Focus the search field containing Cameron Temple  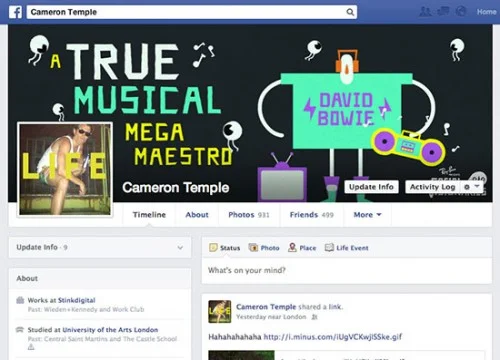click(192, 12)
